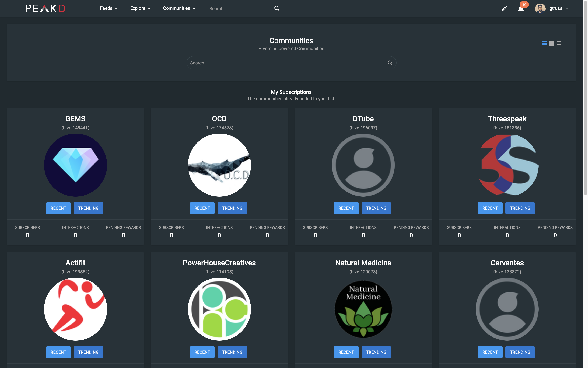Open the OCD community title
This screenshot has width=588, height=368.
pos(219,118)
